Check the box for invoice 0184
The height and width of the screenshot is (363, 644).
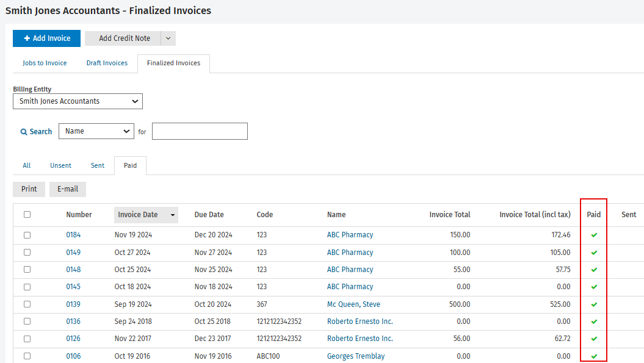pos(27,235)
